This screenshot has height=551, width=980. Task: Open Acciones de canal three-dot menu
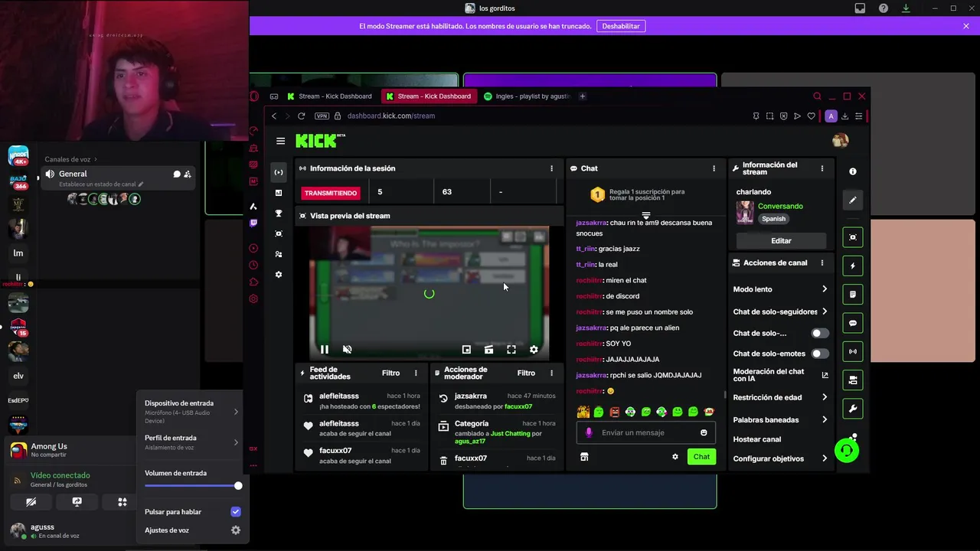[822, 262]
